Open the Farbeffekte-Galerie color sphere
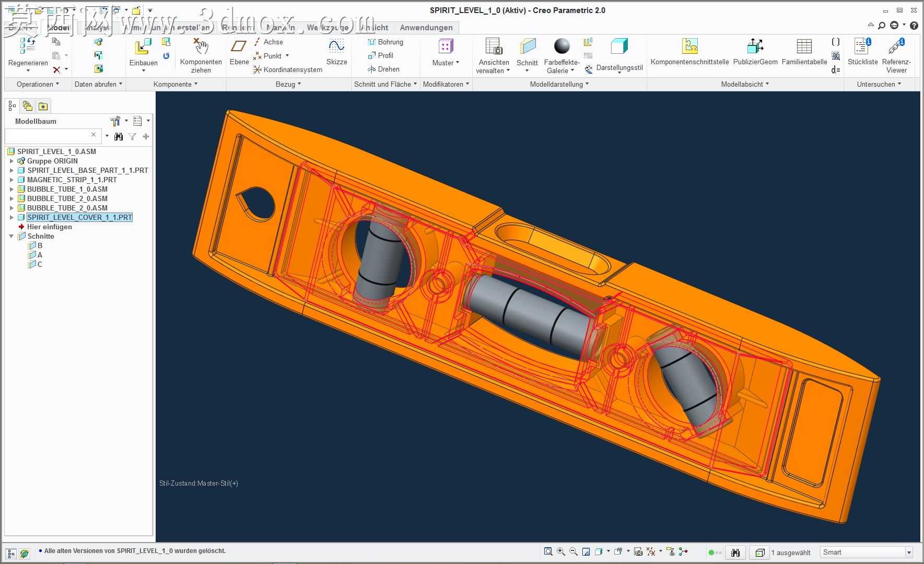 [562, 46]
